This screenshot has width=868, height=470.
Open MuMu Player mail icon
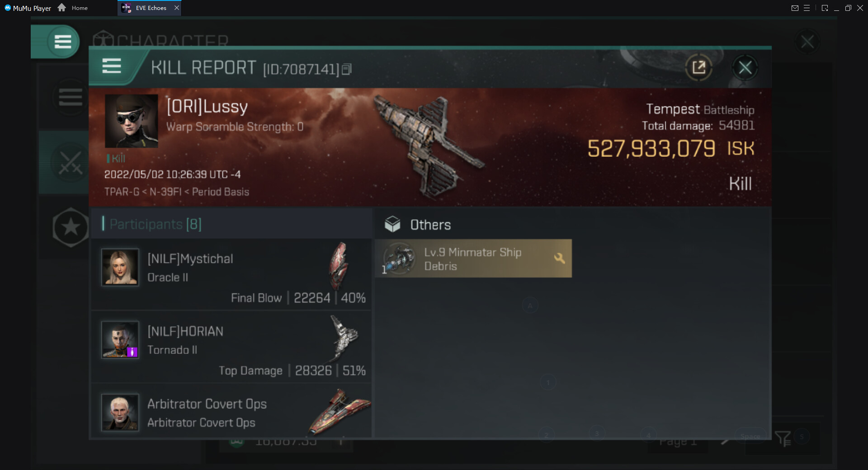pyautogui.click(x=795, y=8)
